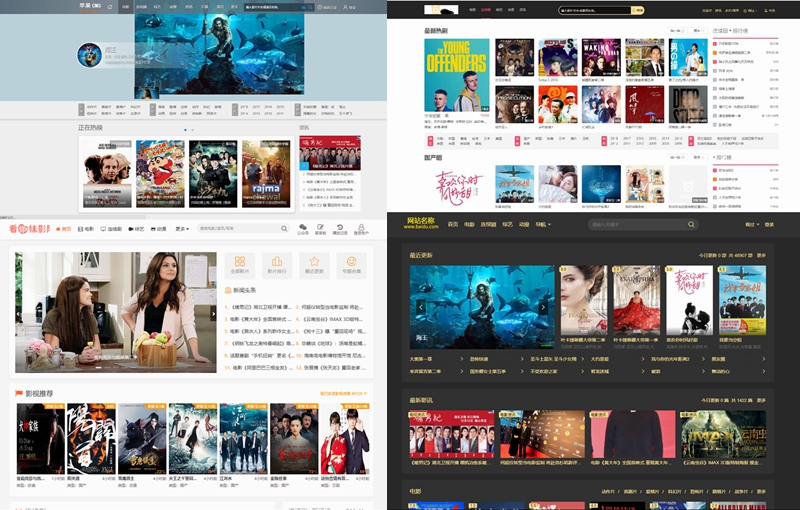This screenshot has width=800, height=510.
Task: Select second carousel dot beside 正在热映
Action: [192, 130]
